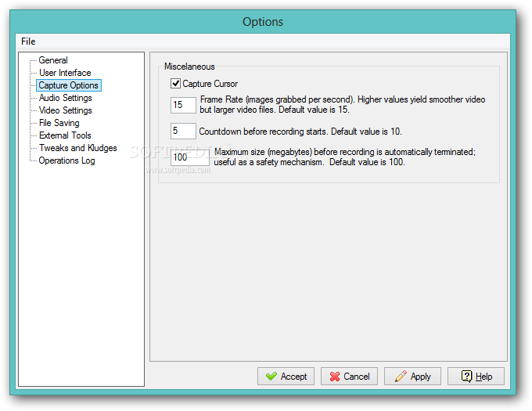The image size is (532, 411).
Task: Uncheck the Capture Cursor checkbox
Action: pos(175,84)
